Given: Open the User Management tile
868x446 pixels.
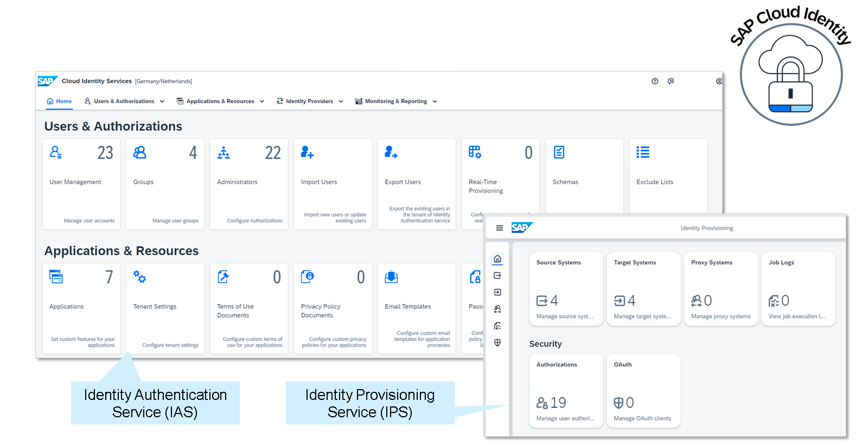Looking at the screenshot, I should pos(81,184).
